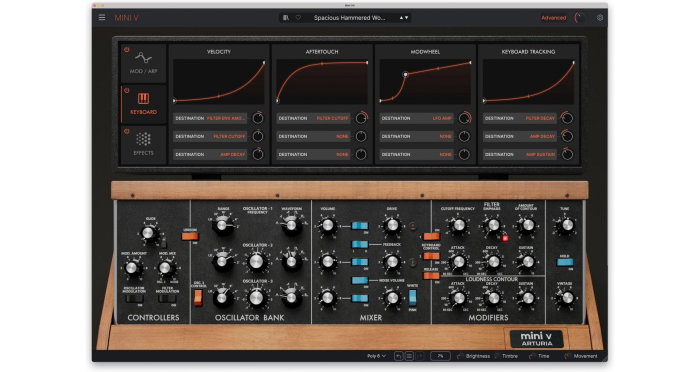The height and width of the screenshot is (372, 700).
Task: Open settings gear icon in header
Action: pyautogui.click(x=600, y=18)
